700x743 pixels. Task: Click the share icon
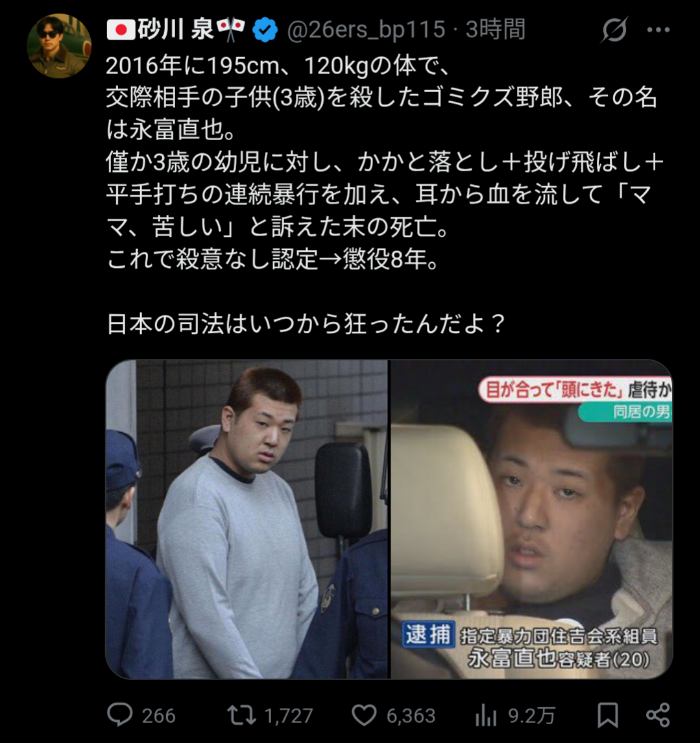pyautogui.click(x=658, y=715)
